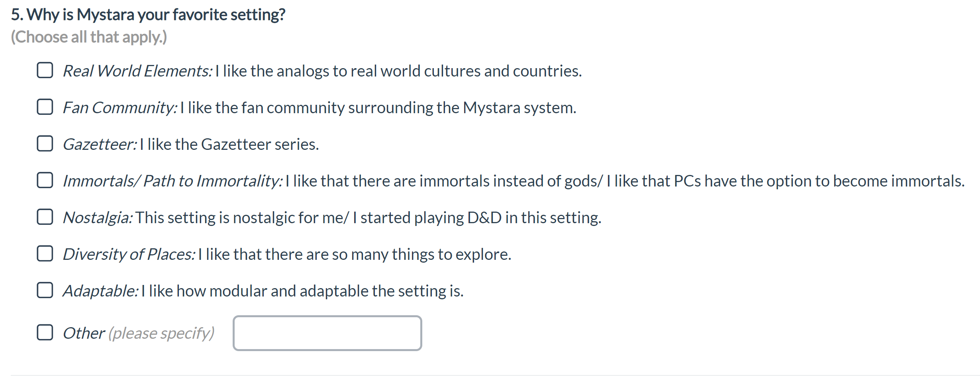Click the 'Choose all that apply' hint text
The width and height of the screenshot is (980, 377).
89,37
